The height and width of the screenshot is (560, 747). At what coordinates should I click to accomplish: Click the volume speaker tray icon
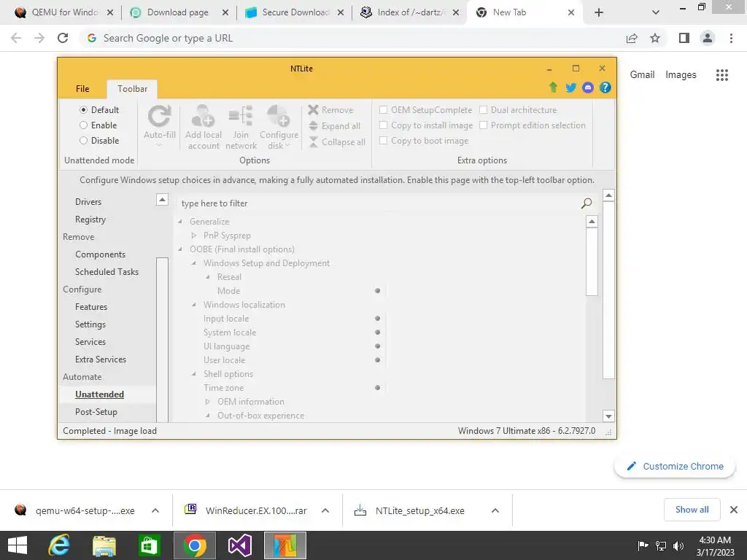click(x=678, y=546)
